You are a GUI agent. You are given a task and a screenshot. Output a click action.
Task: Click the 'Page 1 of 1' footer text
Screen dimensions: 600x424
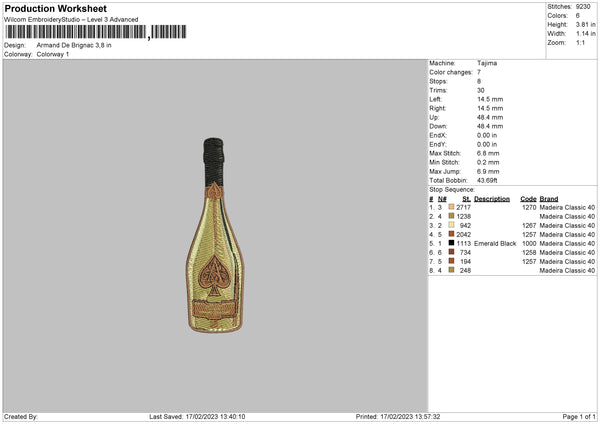coord(579,416)
